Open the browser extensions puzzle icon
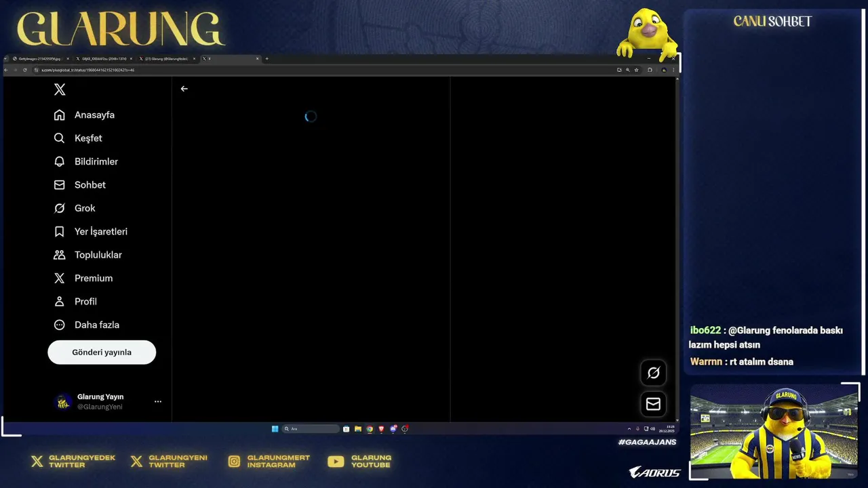 [x=650, y=70]
